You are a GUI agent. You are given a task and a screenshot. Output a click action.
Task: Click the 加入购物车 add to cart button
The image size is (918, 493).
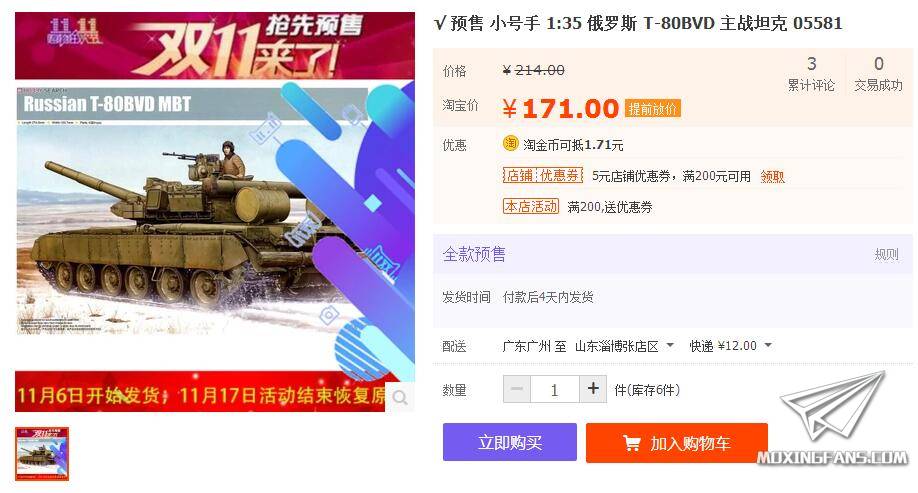[x=677, y=443]
